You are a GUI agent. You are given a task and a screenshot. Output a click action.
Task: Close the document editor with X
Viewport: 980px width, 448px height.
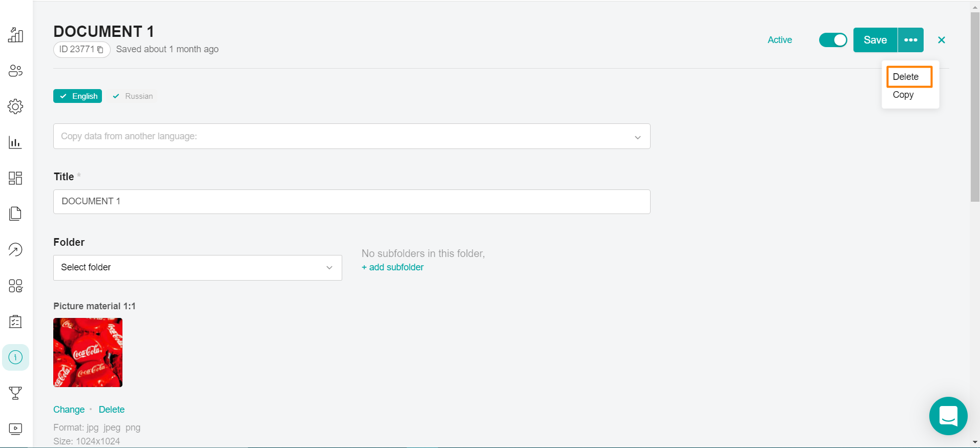tap(941, 40)
